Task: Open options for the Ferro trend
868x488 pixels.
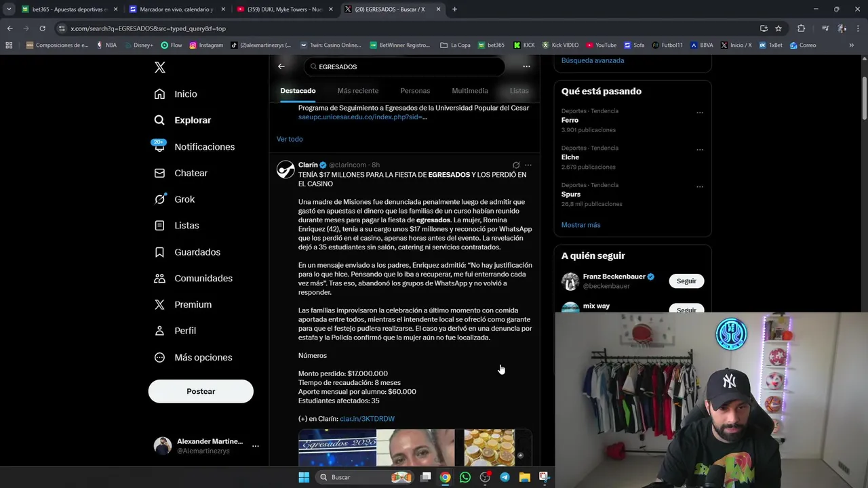Action: (x=700, y=113)
